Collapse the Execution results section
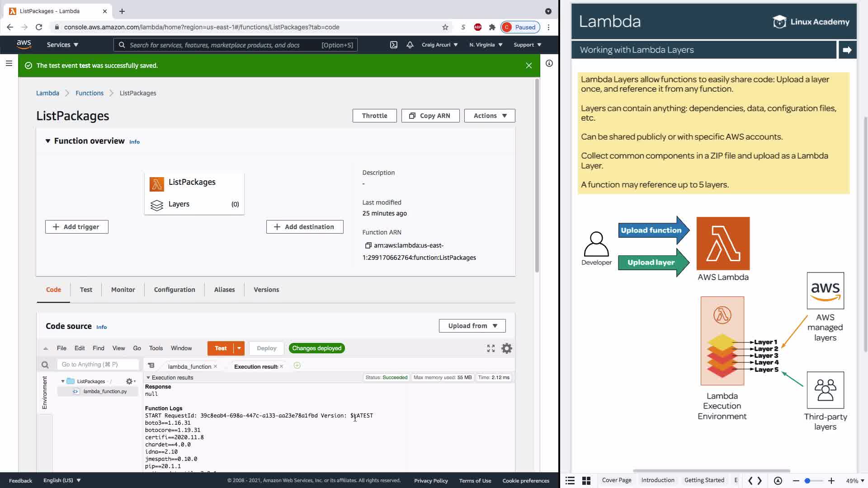 tap(148, 377)
